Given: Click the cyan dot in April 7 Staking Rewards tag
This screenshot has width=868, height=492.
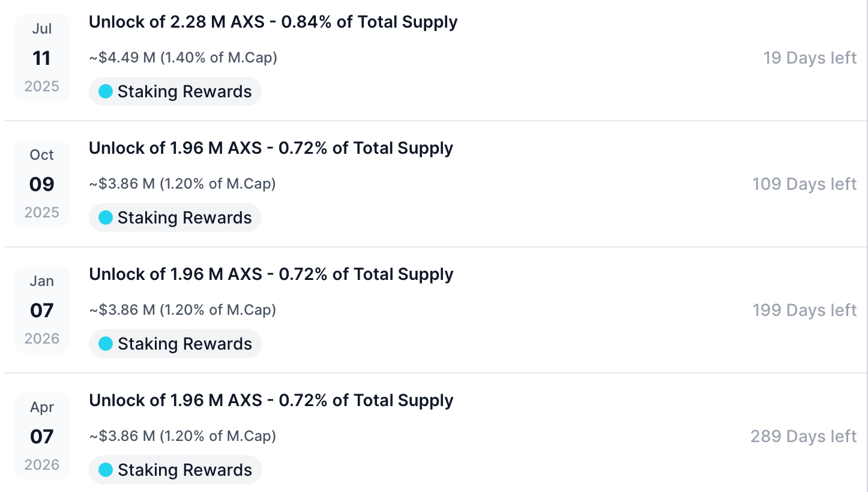Looking at the screenshot, I should click(x=106, y=470).
